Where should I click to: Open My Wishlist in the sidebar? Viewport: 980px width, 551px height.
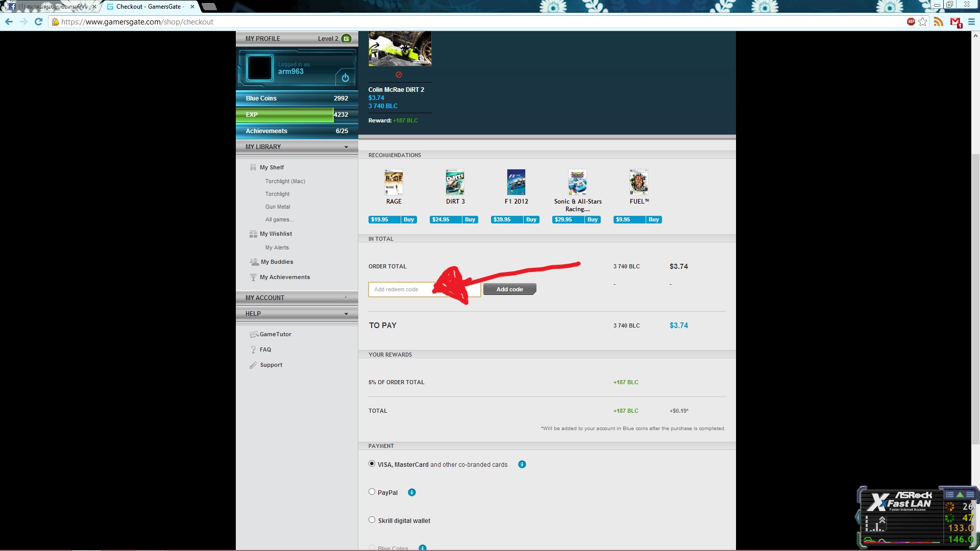point(276,234)
